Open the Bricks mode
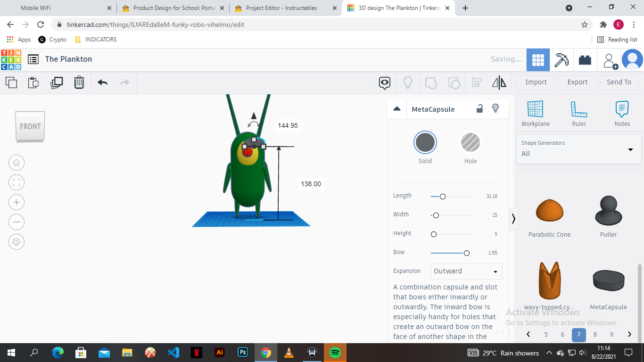644x362 pixels. click(585, 60)
